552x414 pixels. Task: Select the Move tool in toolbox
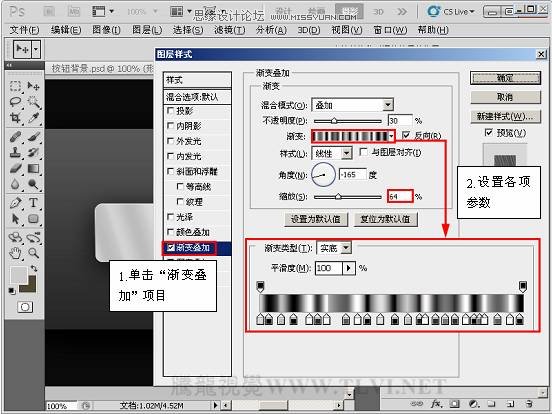[33, 86]
